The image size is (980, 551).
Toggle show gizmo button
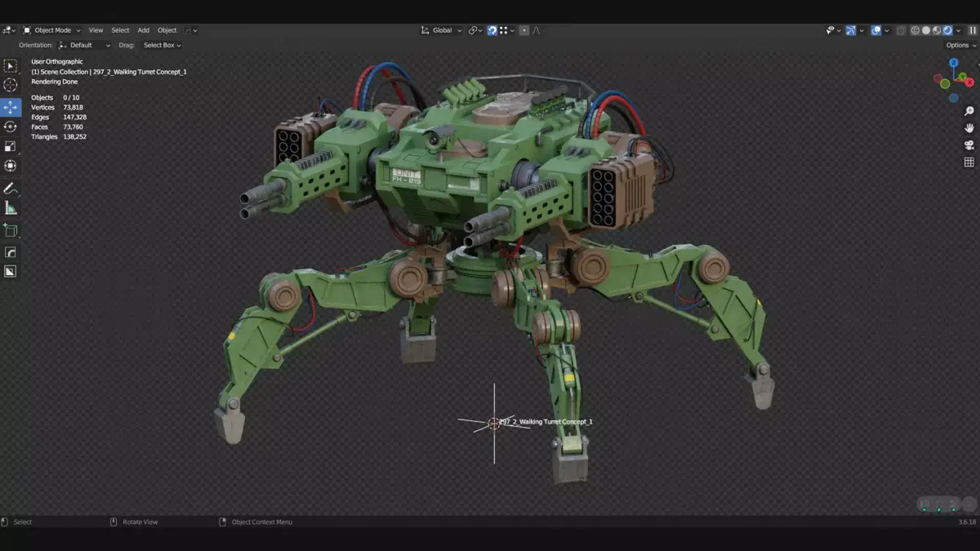coord(851,30)
